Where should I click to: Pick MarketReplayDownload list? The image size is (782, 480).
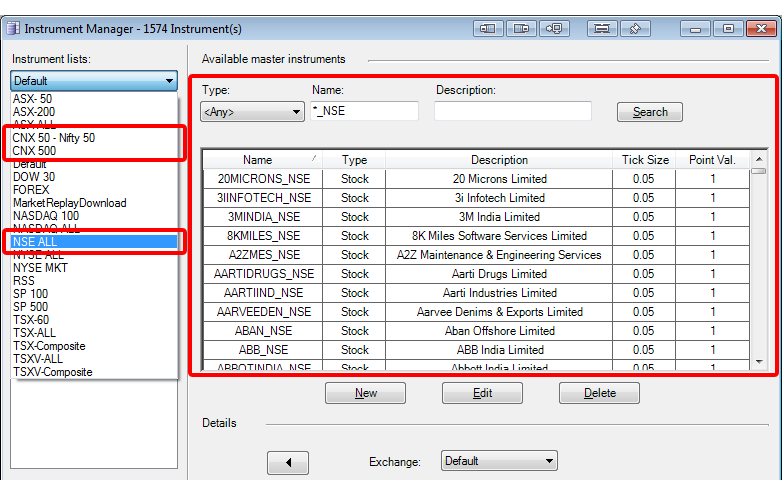69,203
